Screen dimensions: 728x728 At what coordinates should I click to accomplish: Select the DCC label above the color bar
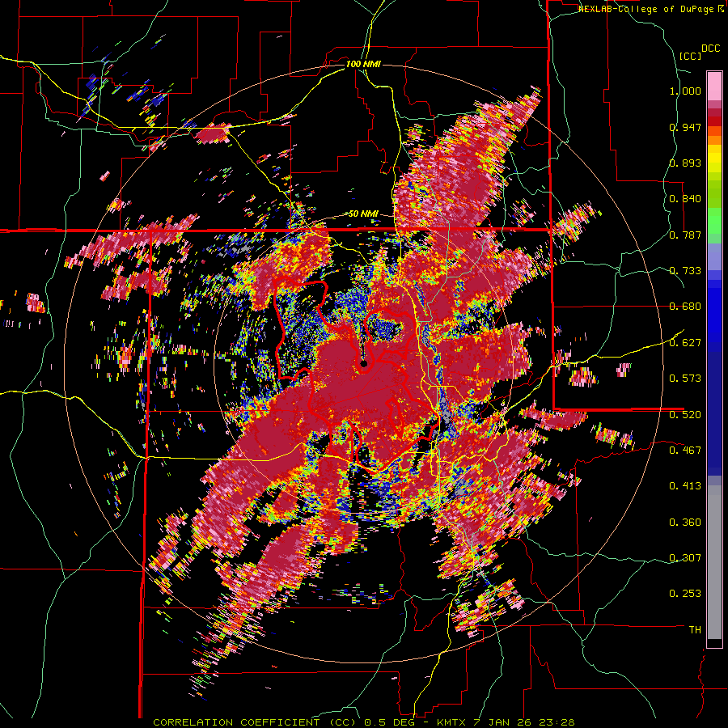(x=710, y=49)
